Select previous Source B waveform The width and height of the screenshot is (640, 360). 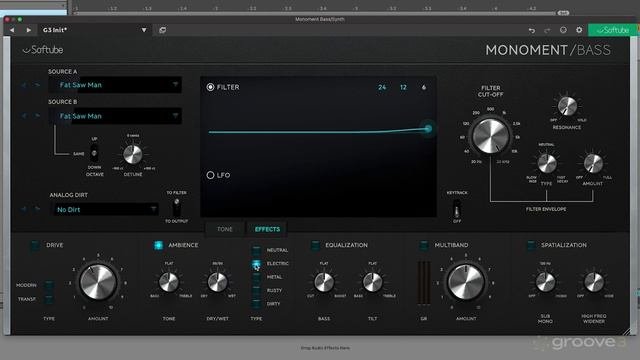pyautogui.click(x=24, y=116)
